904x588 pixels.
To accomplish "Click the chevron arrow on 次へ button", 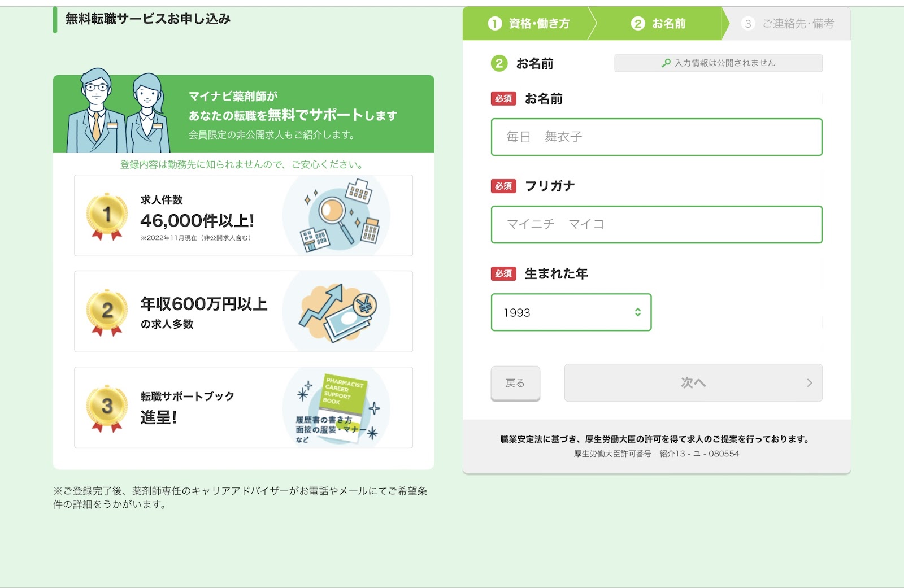I will pos(809,383).
